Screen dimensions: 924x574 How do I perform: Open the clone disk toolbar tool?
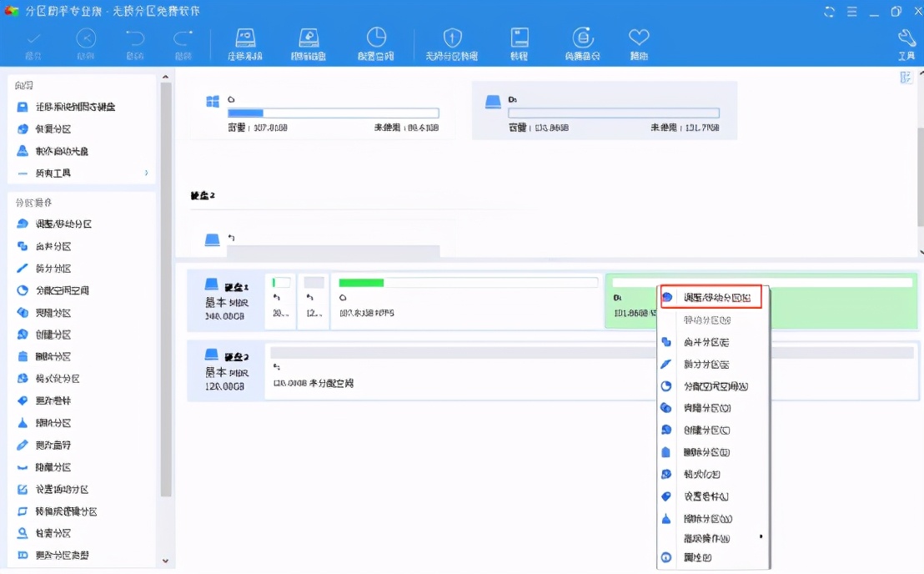(309, 42)
